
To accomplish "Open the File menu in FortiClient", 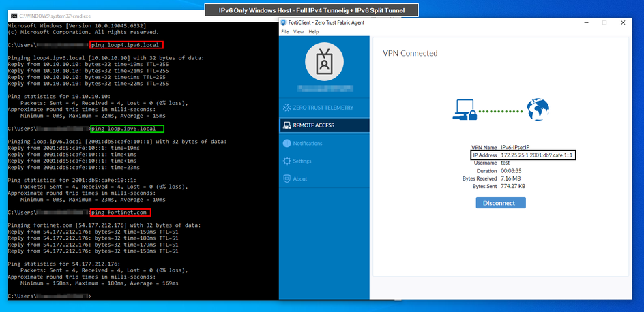I will coord(284,31).
